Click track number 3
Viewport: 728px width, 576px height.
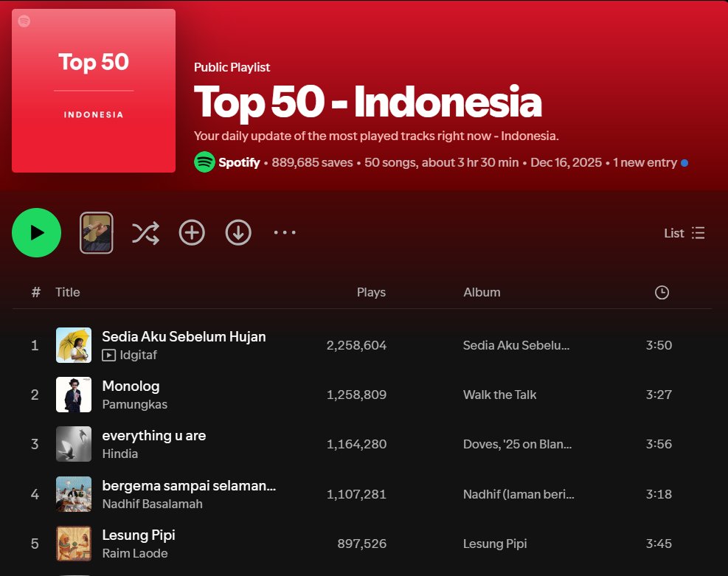coord(35,444)
